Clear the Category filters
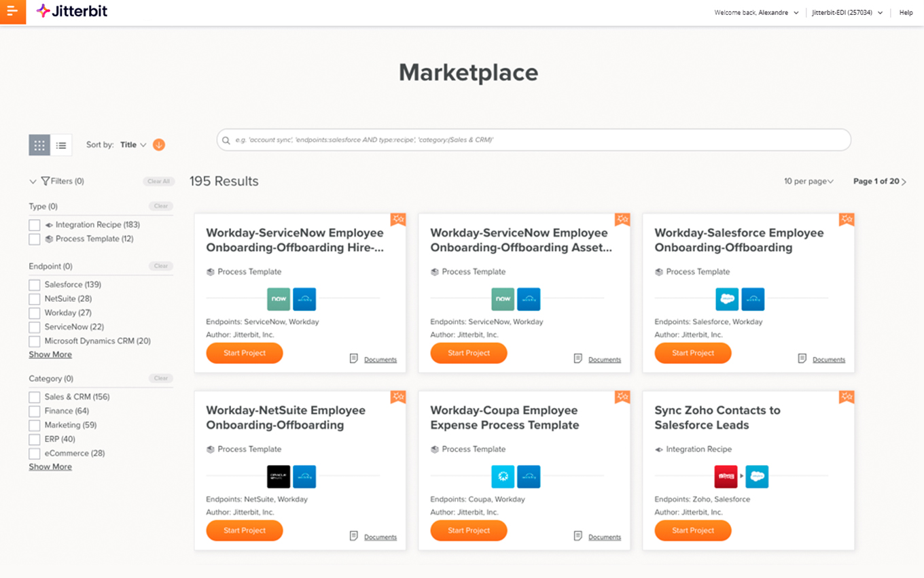 (161, 378)
